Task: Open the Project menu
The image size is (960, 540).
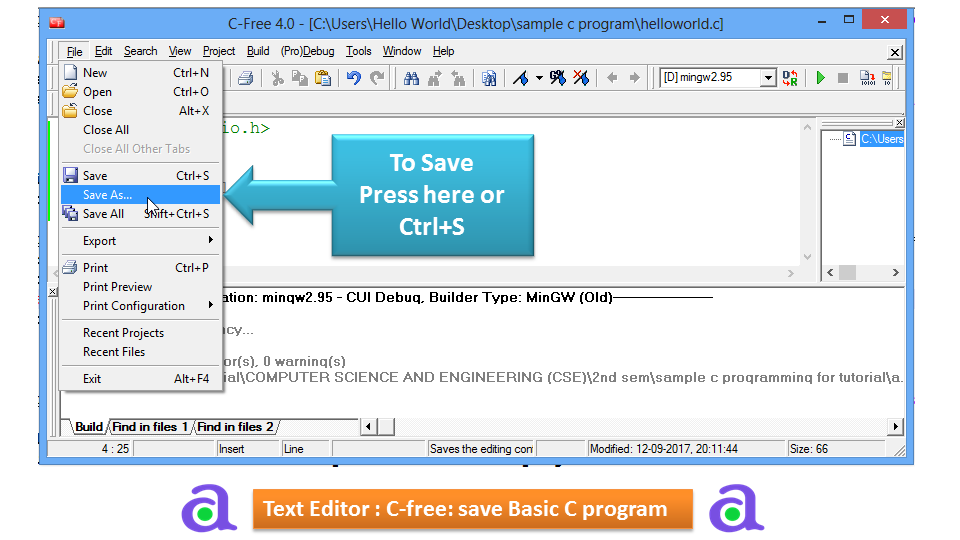Action: pyautogui.click(x=219, y=51)
